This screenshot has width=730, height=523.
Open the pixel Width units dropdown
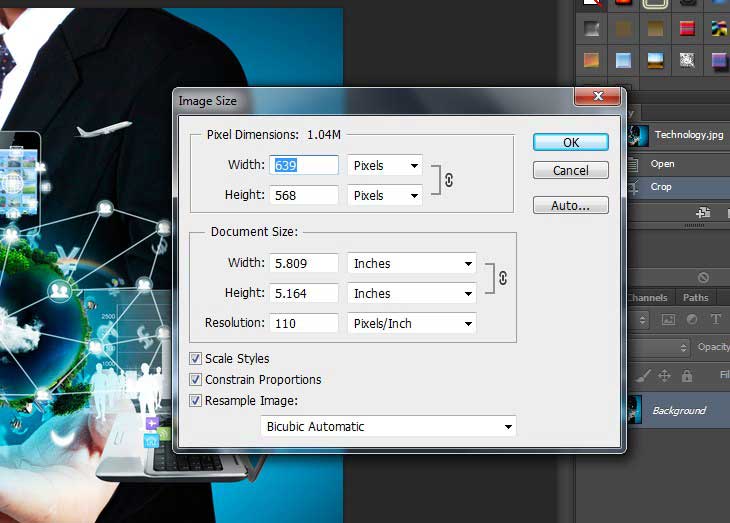pos(384,166)
